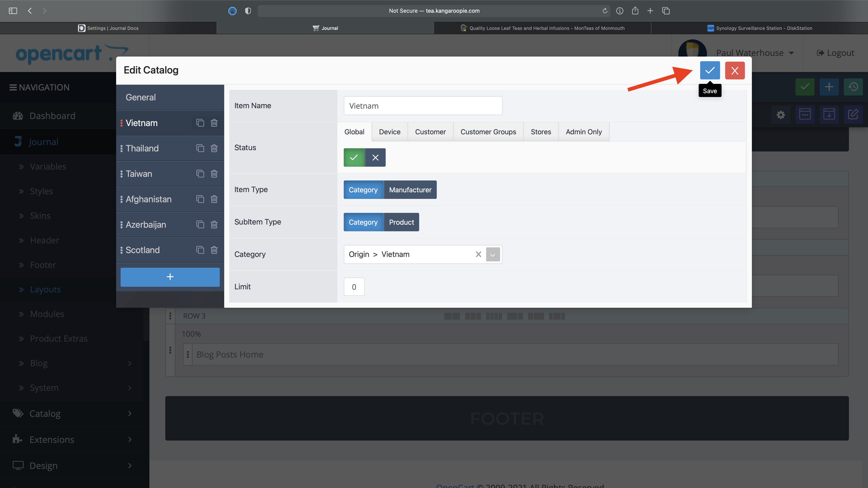Switch to the Customer Groups status tab
Viewport: 868px width, 488px height.
point(488,132)
